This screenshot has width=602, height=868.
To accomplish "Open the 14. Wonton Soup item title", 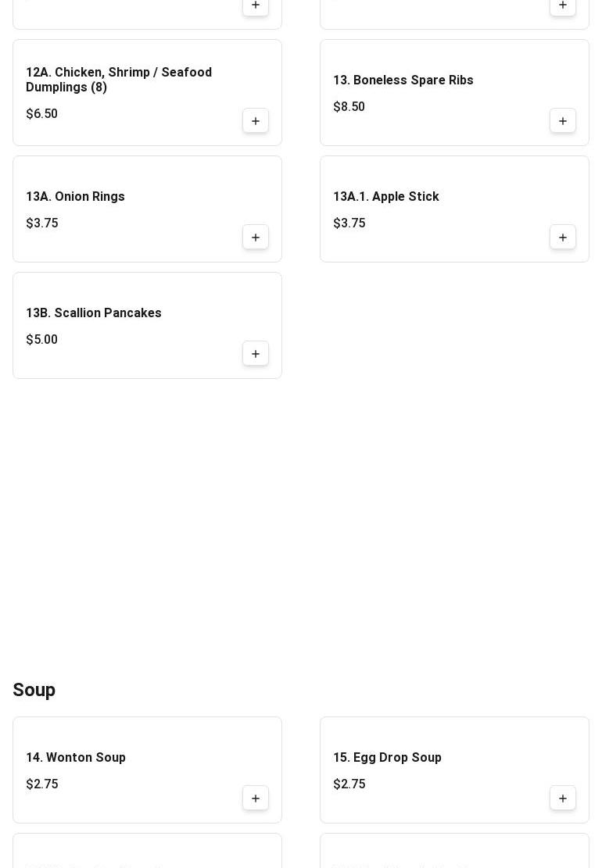I will tap(76, 758).
